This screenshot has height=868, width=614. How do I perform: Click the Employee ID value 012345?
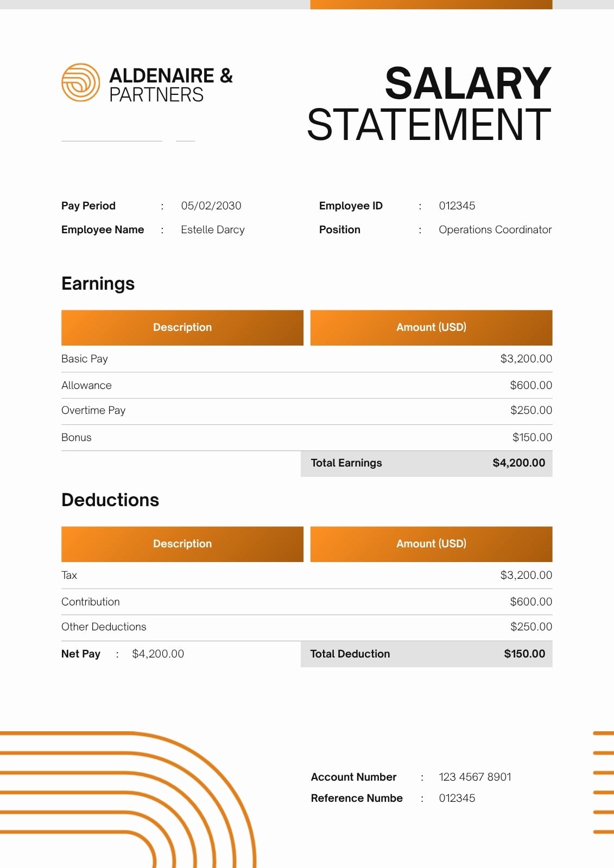(x=457, y=206)
